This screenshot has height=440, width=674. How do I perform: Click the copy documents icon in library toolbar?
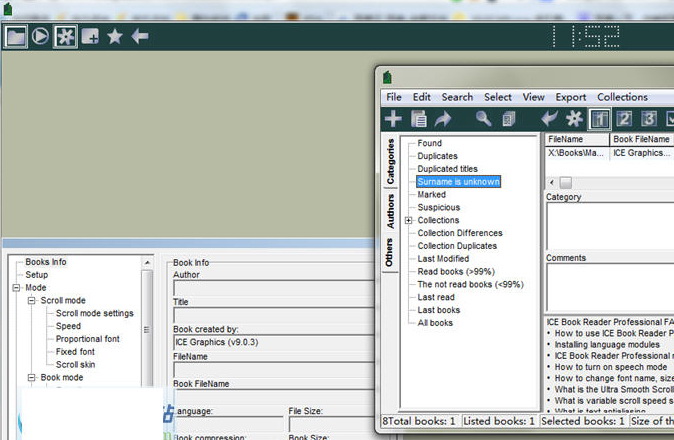pos(509,119)
